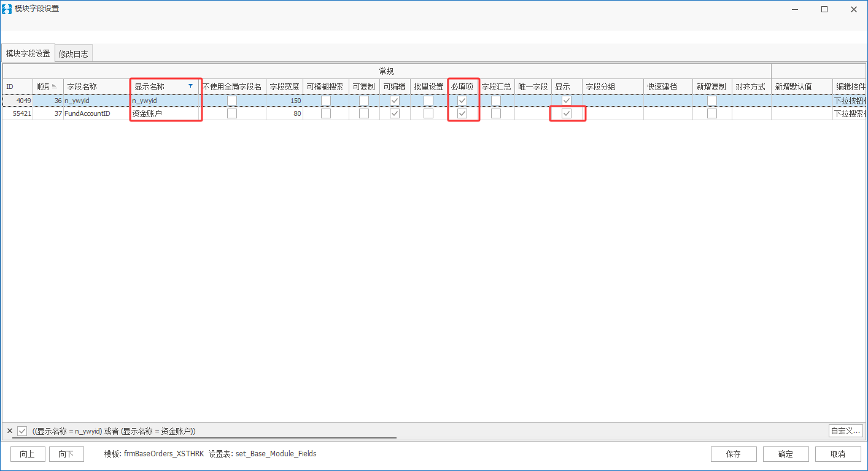
Task: Toggle the active filter checkbox at bottom
Action: click(x=22, y=431)
